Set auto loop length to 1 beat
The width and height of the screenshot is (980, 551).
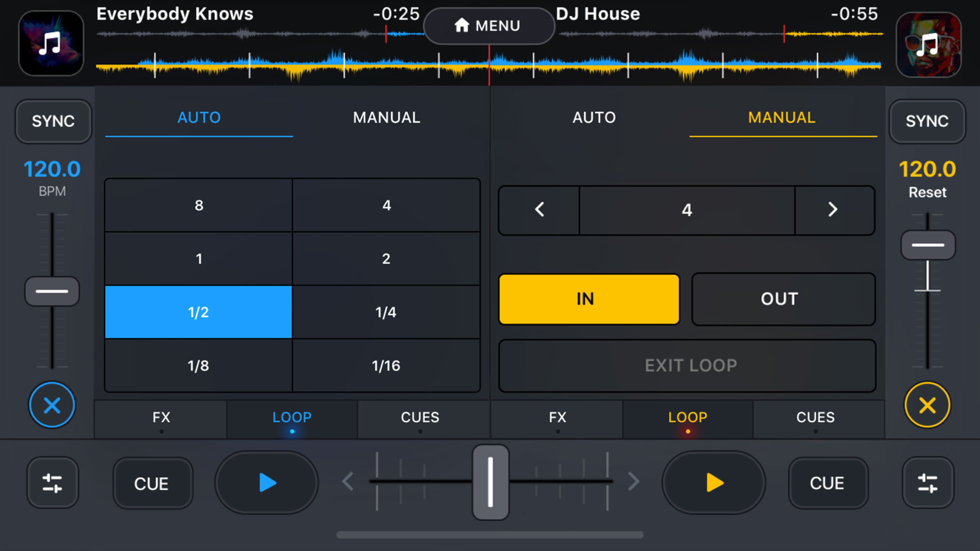[199, 259]
